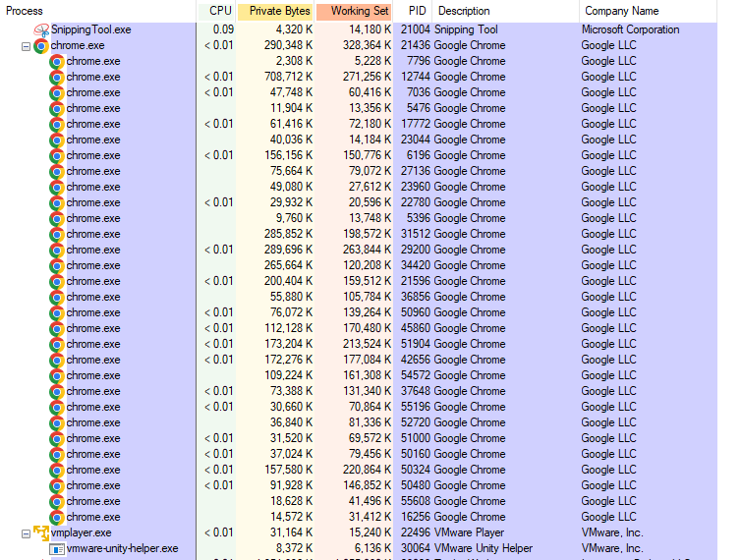Select the vmplayer.exe process name
Image resolution: width=741 pixels, height=560 pixels.
click(81, 532)
